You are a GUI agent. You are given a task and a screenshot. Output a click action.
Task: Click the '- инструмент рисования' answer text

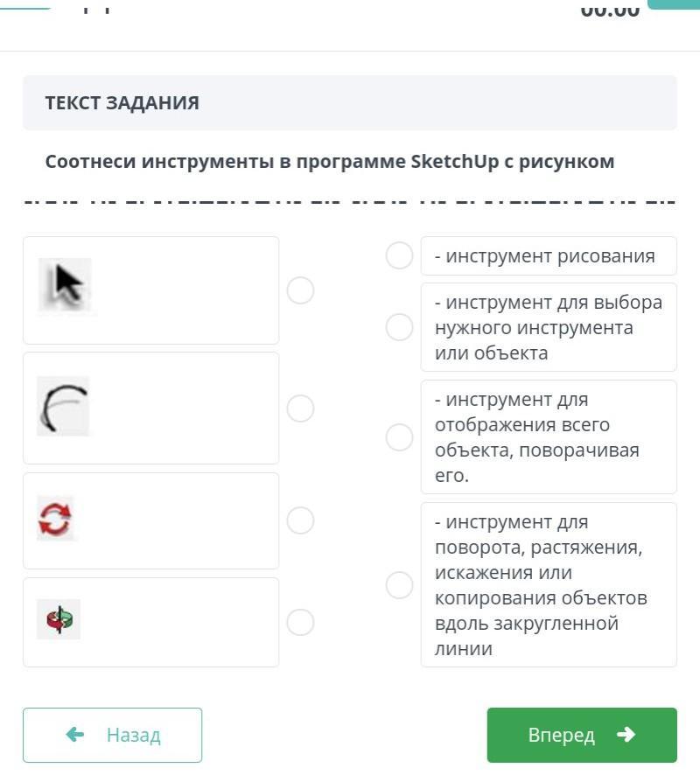[x=549, y=255]
